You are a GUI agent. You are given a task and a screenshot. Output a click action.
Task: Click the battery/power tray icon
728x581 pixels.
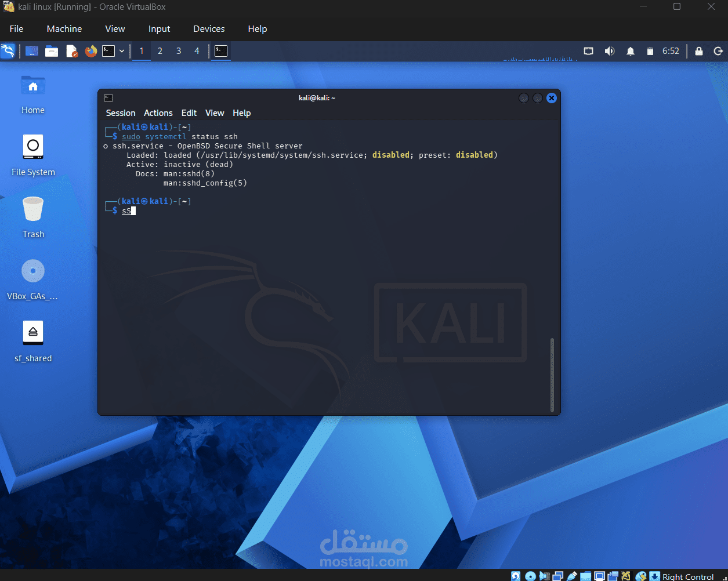point(650,51)
